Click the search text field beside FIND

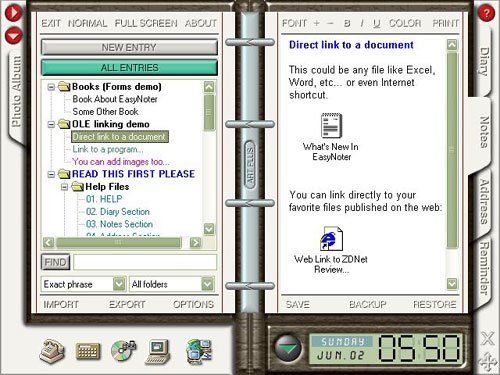[145, 262]
